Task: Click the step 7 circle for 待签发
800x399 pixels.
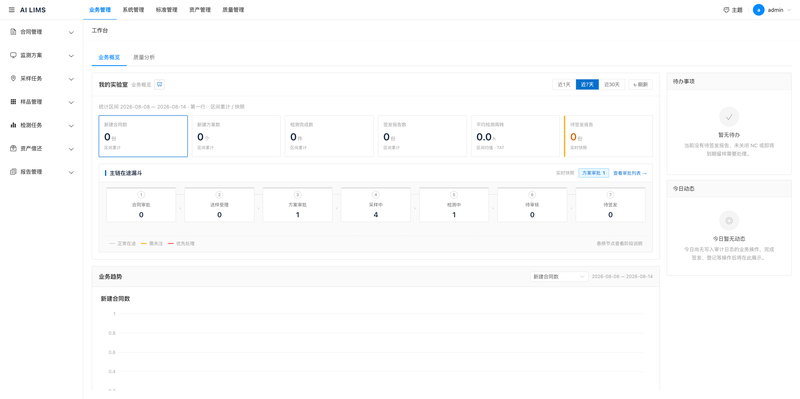Action: point(610,195)
